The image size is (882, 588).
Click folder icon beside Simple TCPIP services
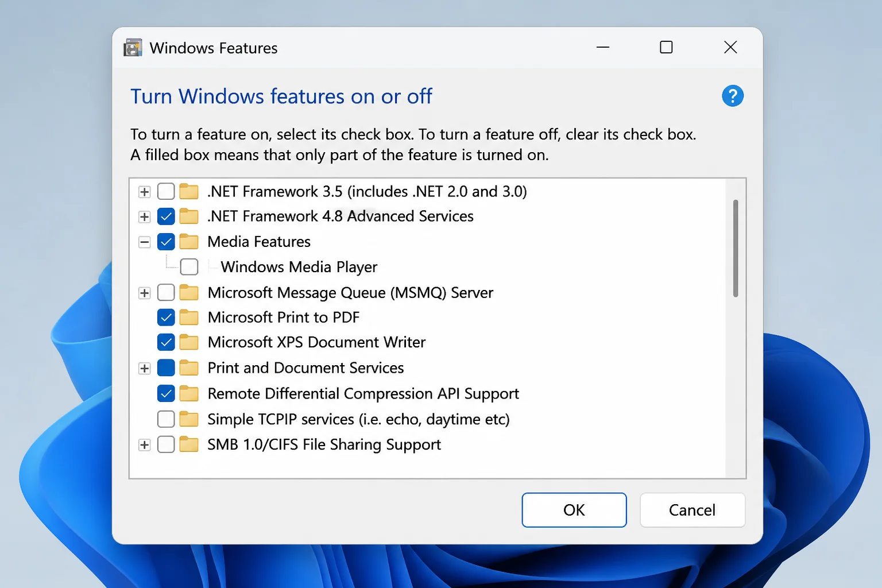pyautogui.click(x=189, y=419)
